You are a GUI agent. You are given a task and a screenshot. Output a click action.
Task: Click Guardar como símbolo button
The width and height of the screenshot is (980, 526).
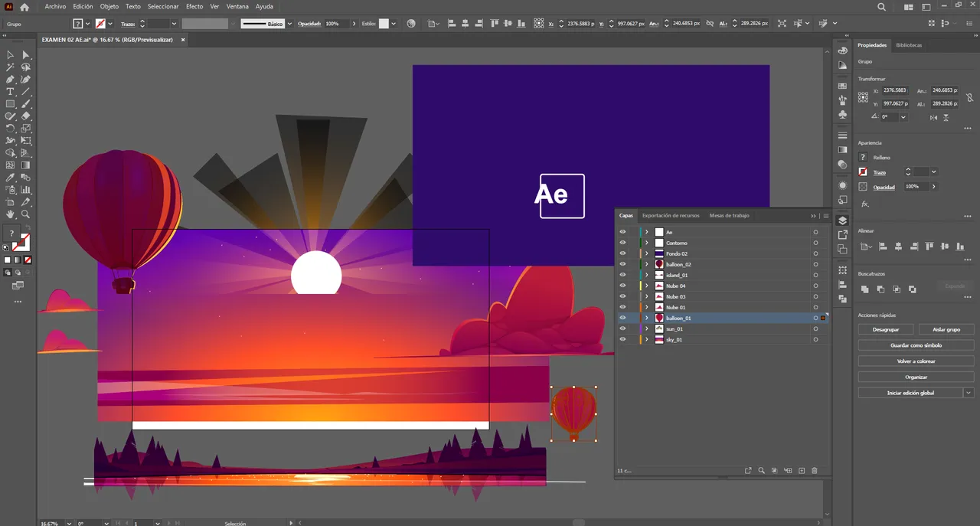pos(916,345)
